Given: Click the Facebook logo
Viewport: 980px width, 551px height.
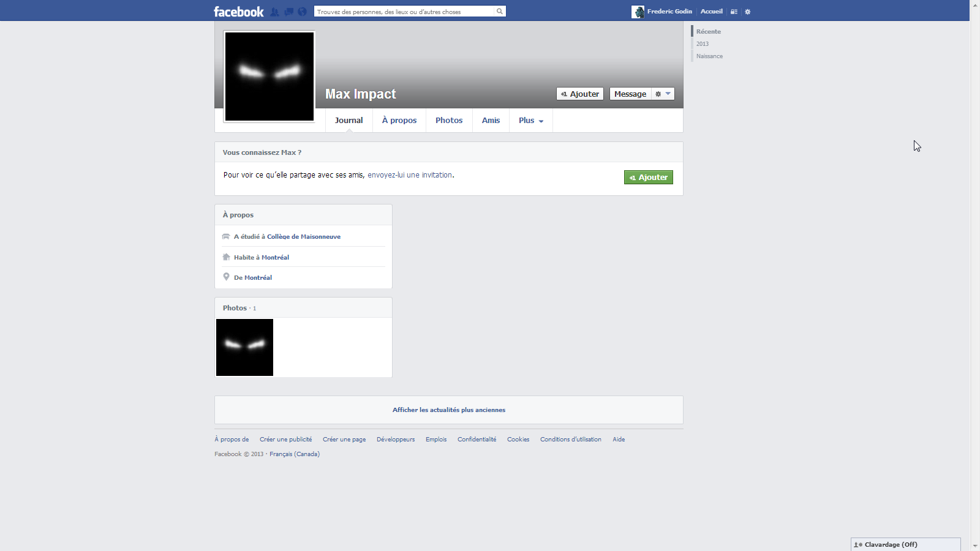Looking at the screenshot, I should 238,12.
